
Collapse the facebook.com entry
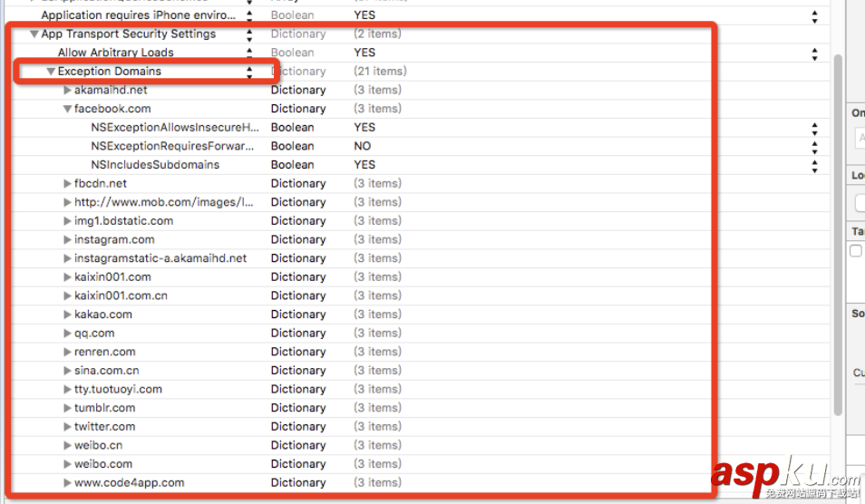point(67,109)
